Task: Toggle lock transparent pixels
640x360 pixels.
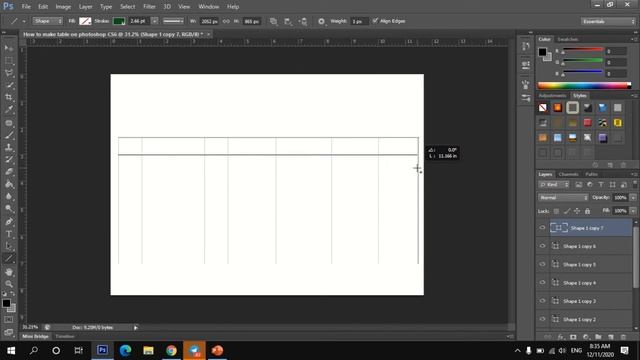Action: [x=556, y=211]
